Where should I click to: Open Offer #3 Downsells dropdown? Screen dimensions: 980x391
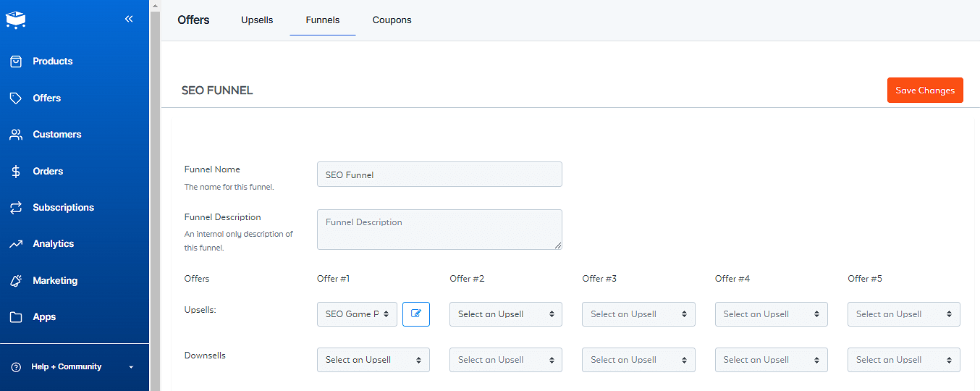coord(638,360)
